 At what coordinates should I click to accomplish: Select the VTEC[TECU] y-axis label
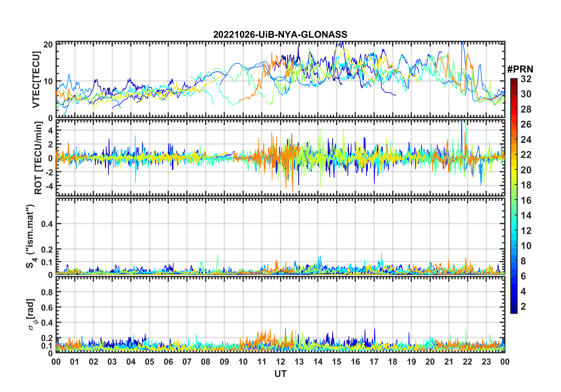tap(36, 80)
